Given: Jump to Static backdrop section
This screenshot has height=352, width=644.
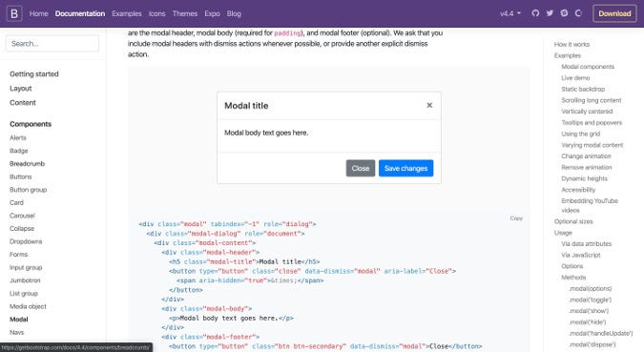Looking at the screenshot, I should click(x=583, y=89).
